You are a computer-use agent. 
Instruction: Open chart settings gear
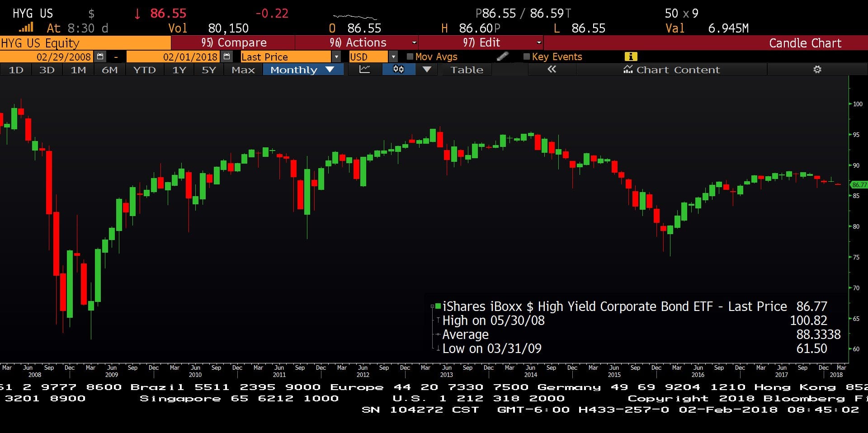tap(817, 70)
